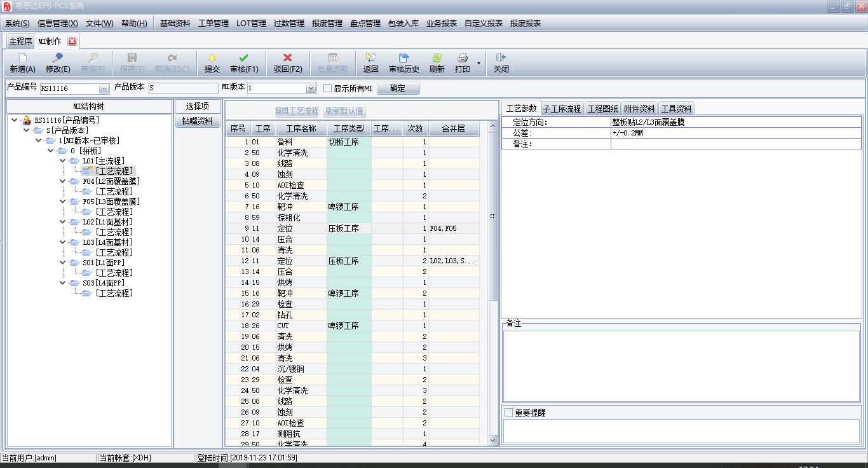
Task: Click the 驳回(F2) reject icon
Action: 287,63
